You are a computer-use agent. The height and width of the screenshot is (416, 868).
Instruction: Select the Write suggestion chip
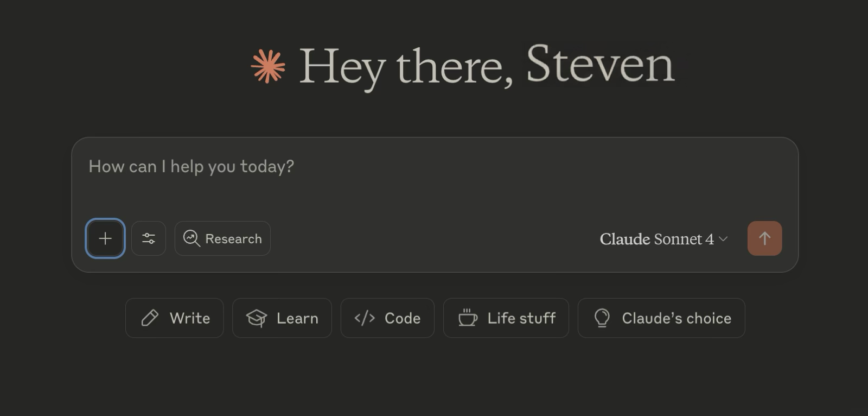coord(174,318)
